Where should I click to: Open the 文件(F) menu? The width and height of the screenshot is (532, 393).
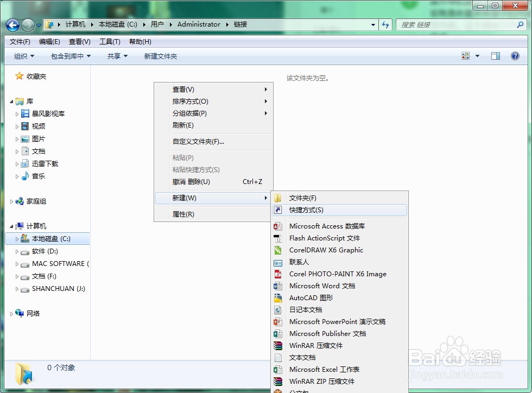coord(20,42)
